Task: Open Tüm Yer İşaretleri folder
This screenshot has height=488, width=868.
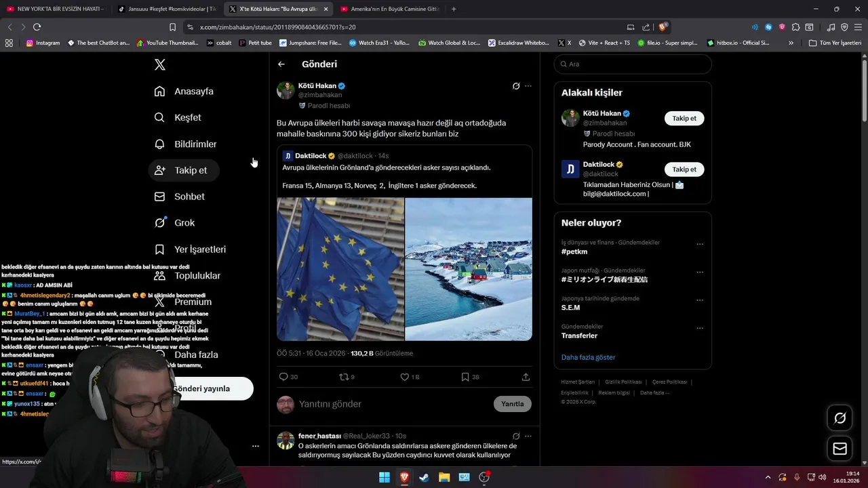Action: click(x=835, y=43)
